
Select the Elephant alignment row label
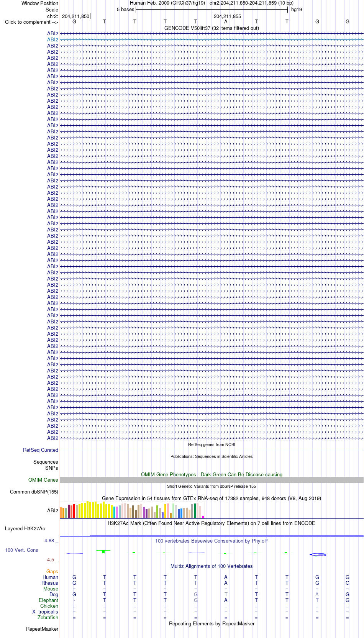click(49, 600)
